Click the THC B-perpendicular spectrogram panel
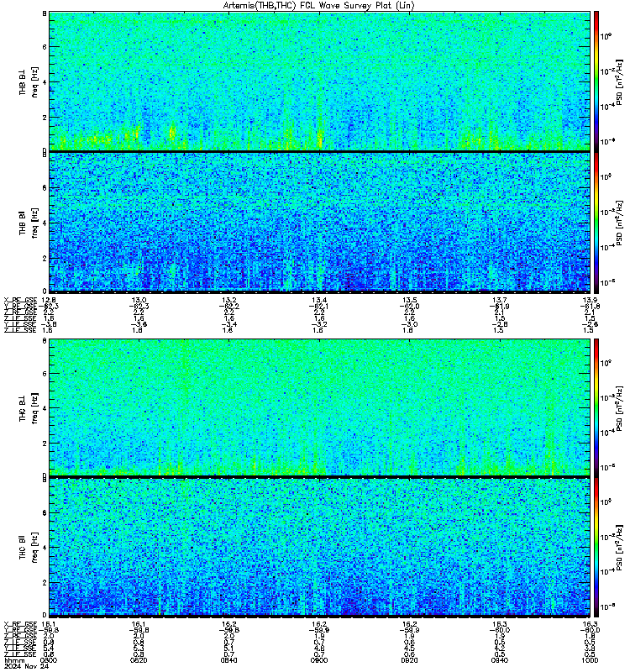Screen dimensions: 630x672 [320, 407]
